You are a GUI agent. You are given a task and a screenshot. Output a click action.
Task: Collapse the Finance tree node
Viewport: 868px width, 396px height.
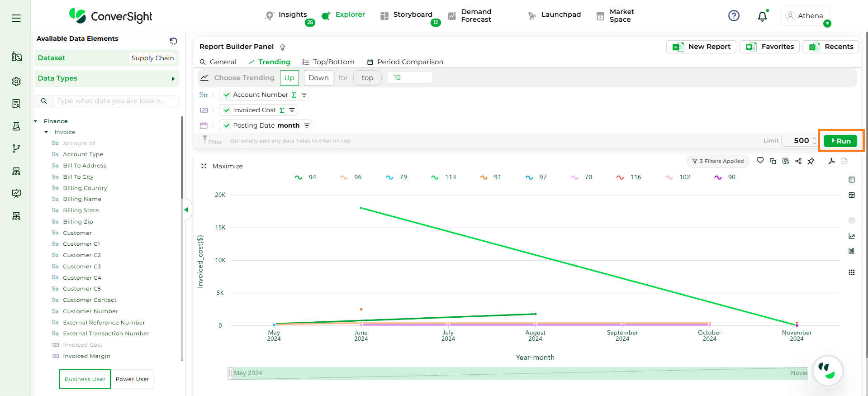point(36,121)
